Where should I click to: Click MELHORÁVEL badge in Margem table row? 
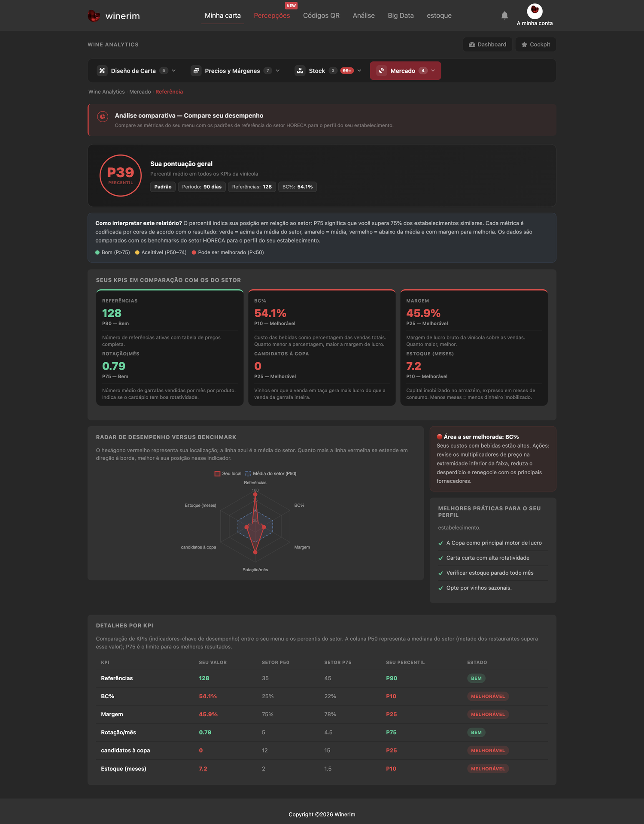[488, 715]
